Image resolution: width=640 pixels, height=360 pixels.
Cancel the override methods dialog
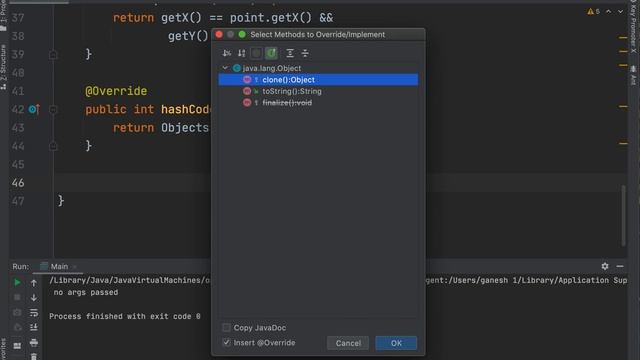tap(348, 343)
